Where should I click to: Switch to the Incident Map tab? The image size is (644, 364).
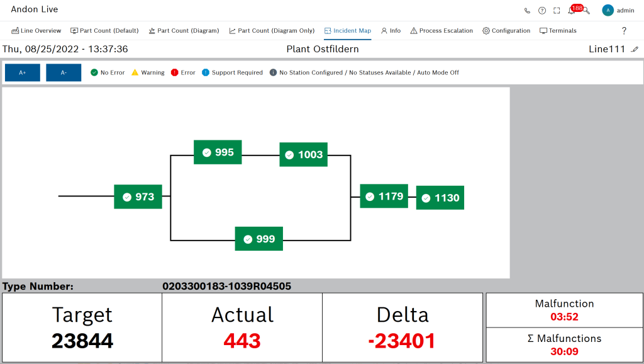click(347, 30)
